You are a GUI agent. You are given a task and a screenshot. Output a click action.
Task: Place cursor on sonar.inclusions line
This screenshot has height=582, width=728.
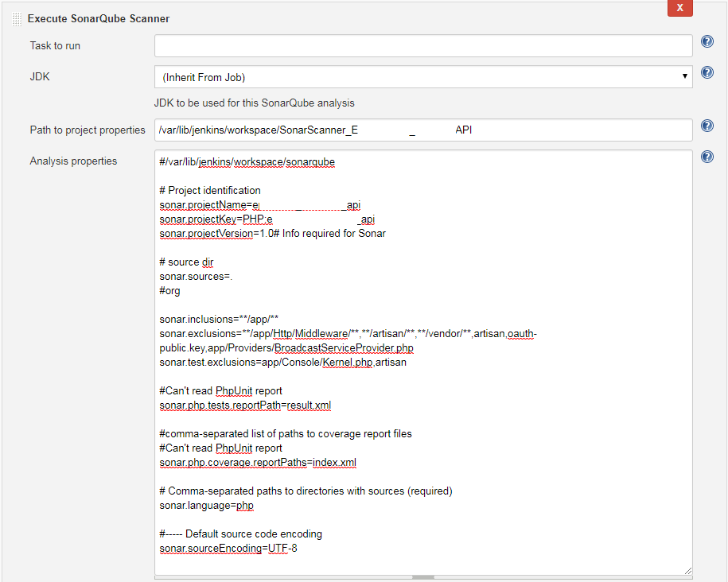pos(219,320)
